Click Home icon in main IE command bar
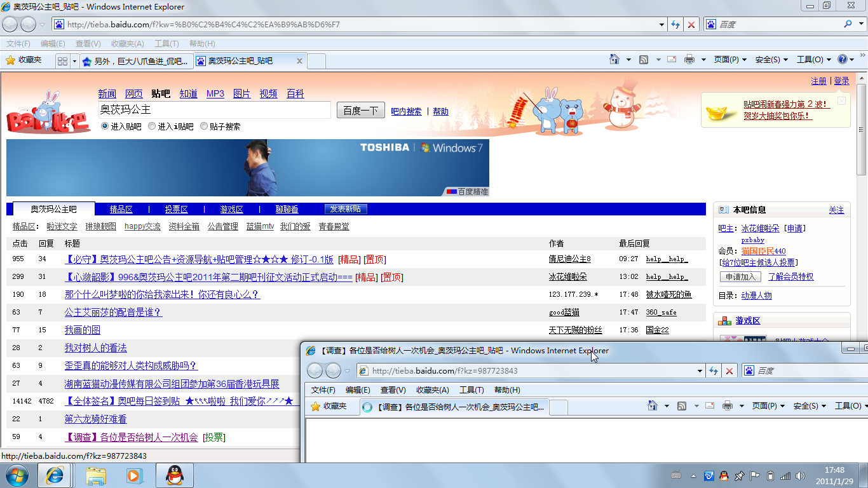 click(x=614, y=60)
